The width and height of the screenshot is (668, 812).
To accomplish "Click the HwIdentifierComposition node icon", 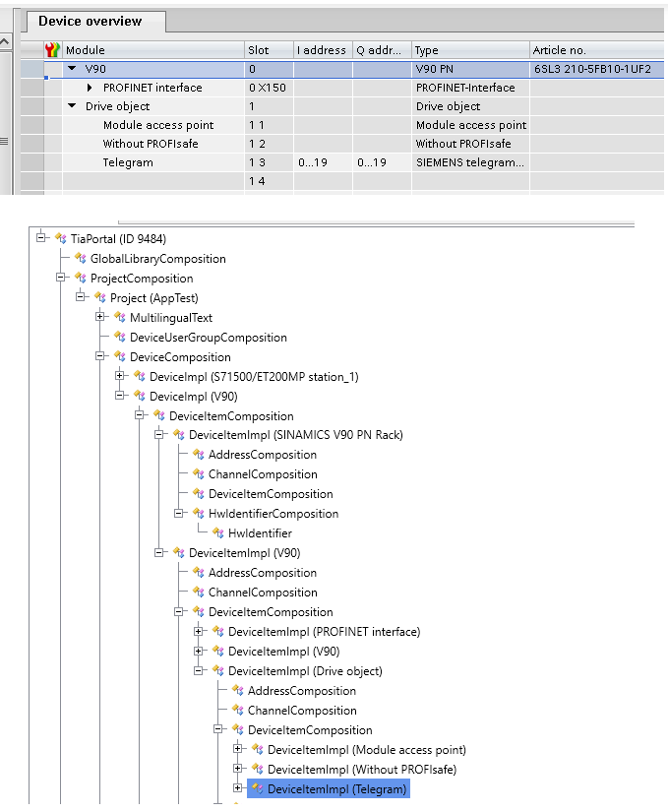I will point(199,513).
